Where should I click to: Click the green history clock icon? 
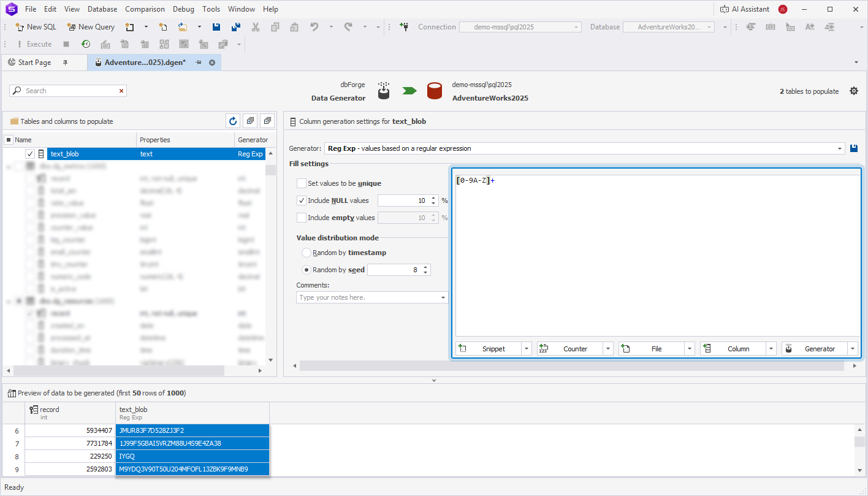click(86, 44)
